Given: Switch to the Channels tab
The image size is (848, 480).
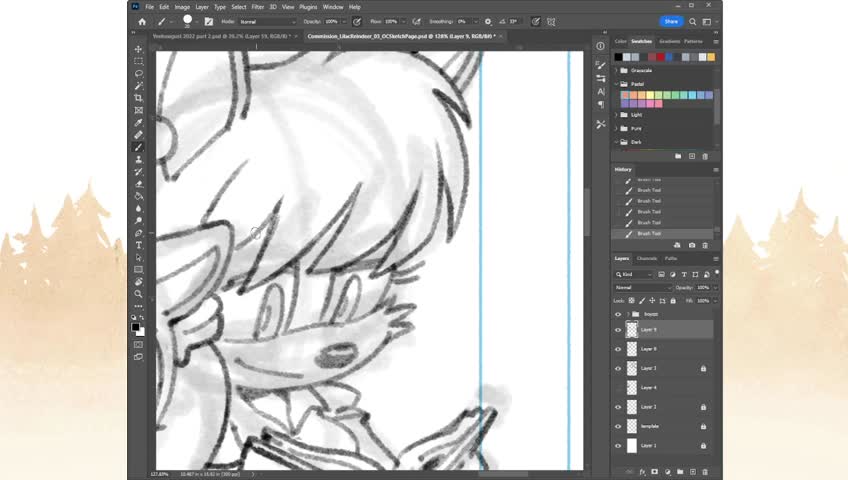Looking at the screenshot, I should (647, 258).
